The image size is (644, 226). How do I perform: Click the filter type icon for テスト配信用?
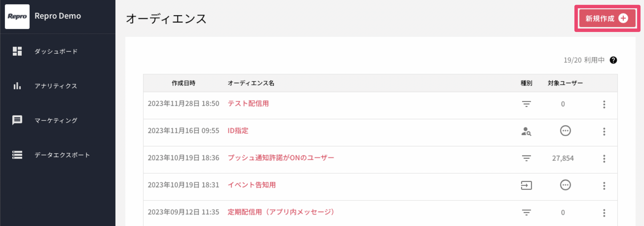[526, 104]
